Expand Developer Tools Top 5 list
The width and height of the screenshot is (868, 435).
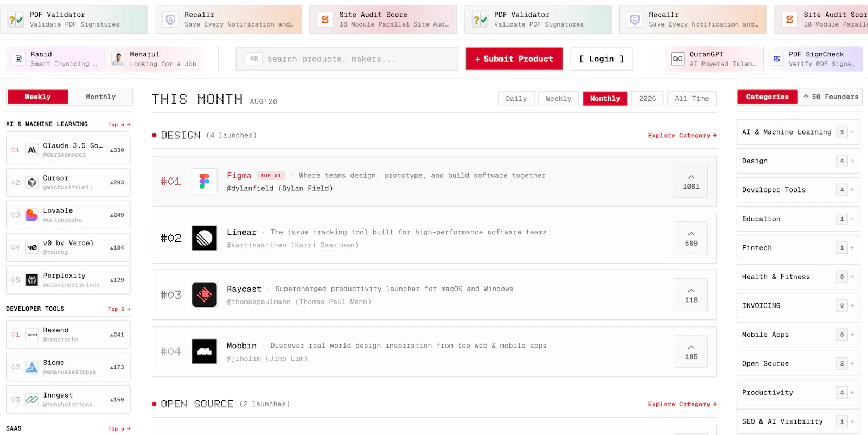[119, 309]
